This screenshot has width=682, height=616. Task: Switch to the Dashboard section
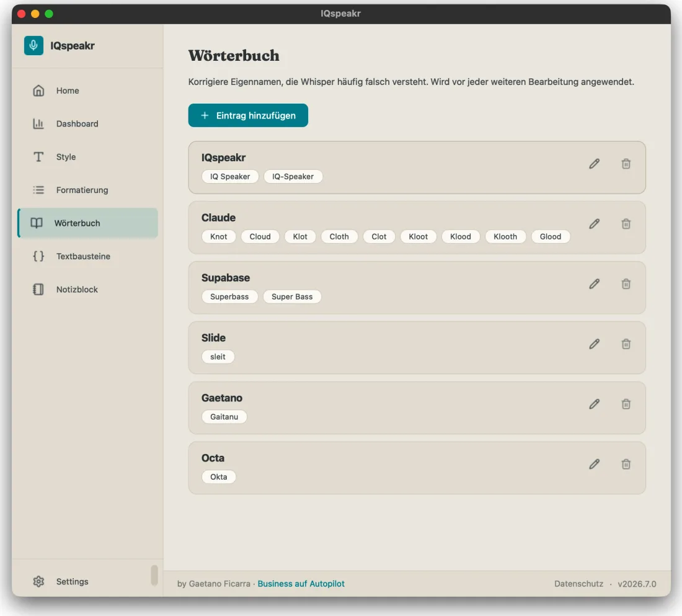[x=87, y=123]
